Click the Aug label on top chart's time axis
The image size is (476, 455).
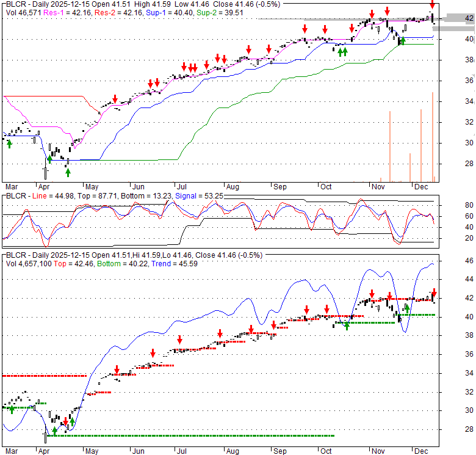233,186
